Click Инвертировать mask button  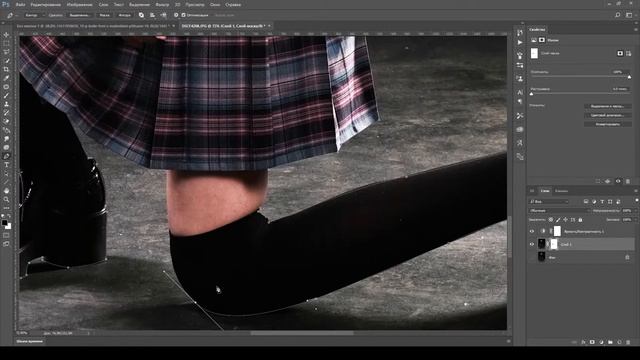point(607,124)
